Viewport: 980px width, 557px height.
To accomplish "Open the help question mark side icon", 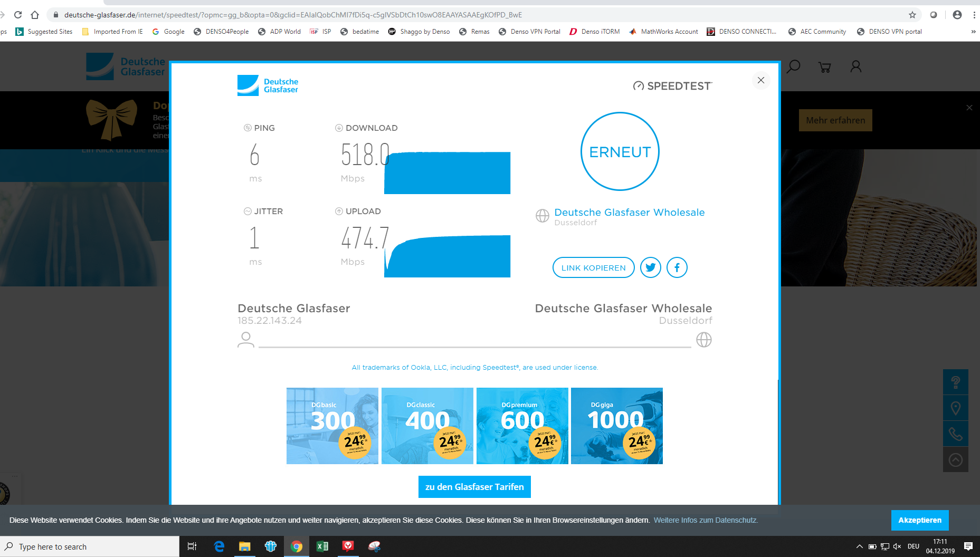I will click(x=955, y=382).
